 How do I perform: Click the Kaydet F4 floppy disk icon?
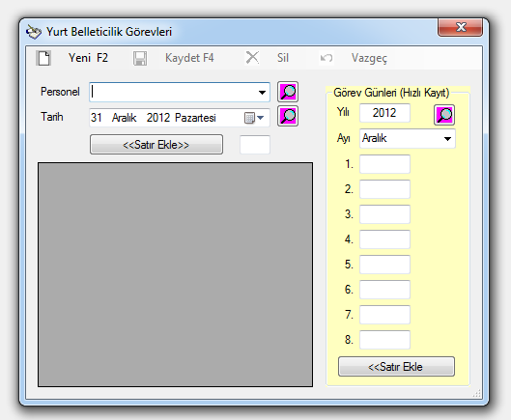[140, 58]
